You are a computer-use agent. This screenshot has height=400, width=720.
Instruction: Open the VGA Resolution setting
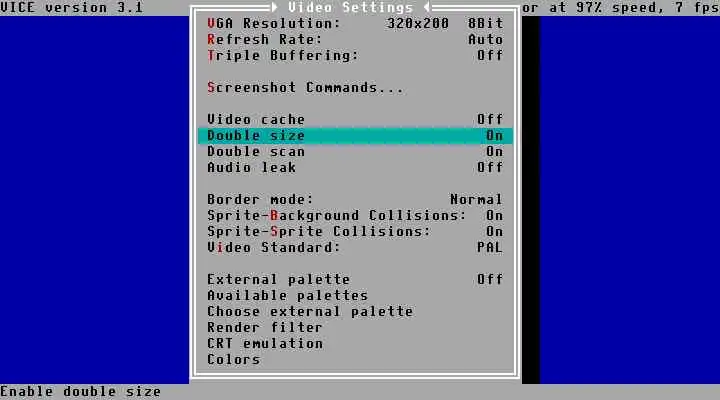[355, 23]
